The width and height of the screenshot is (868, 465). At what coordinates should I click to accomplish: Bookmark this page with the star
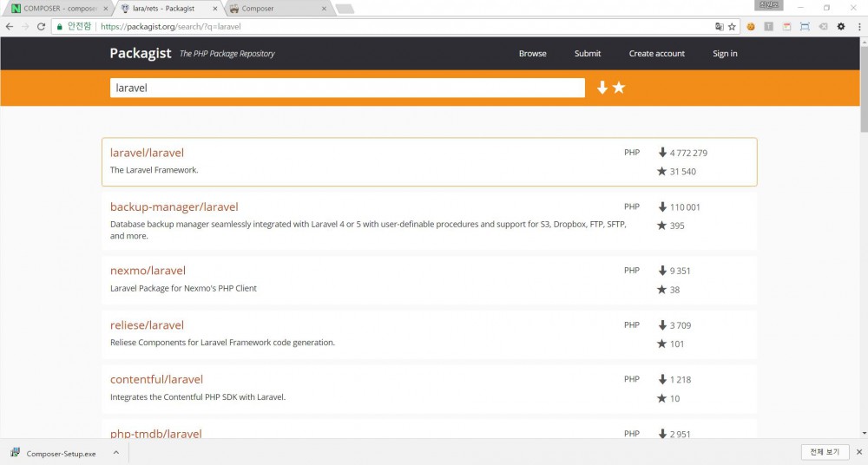pyautogui.click(x=732, y=27)
